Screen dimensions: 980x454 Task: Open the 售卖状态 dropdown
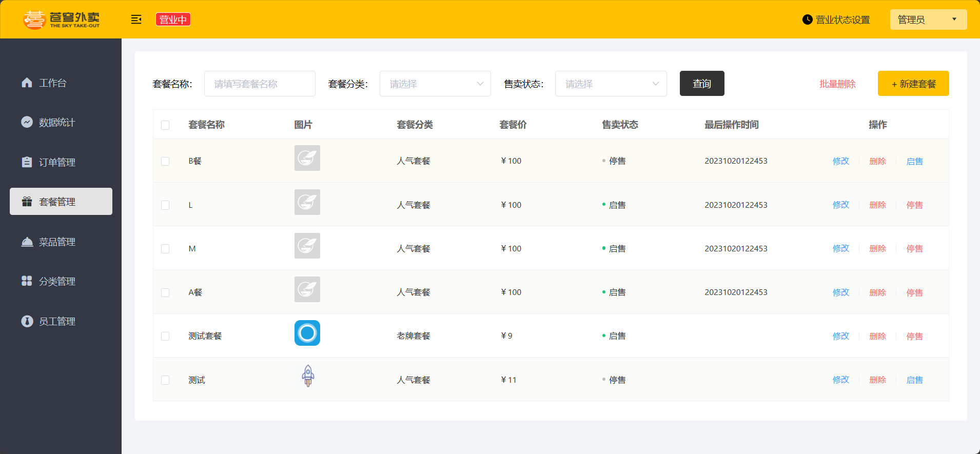pyautogui.click(x=611, y=84)
